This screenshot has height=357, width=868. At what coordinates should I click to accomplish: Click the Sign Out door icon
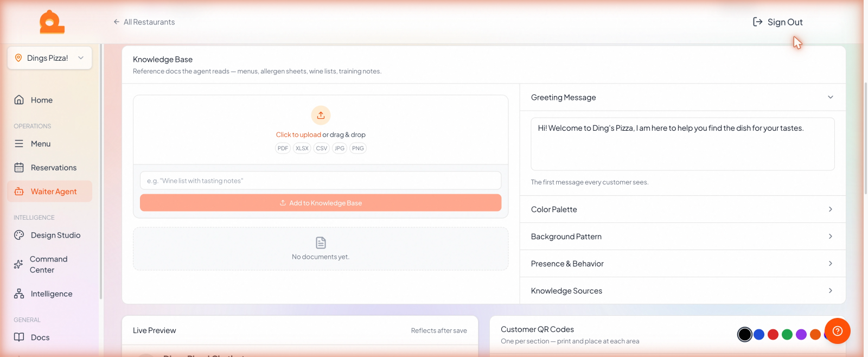click(x=758, y=22)
